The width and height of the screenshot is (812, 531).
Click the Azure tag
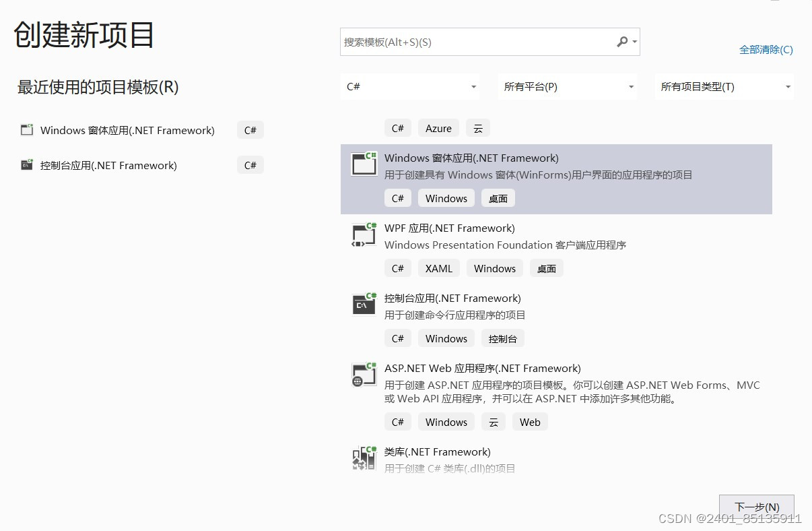click(x=438, y=128)
